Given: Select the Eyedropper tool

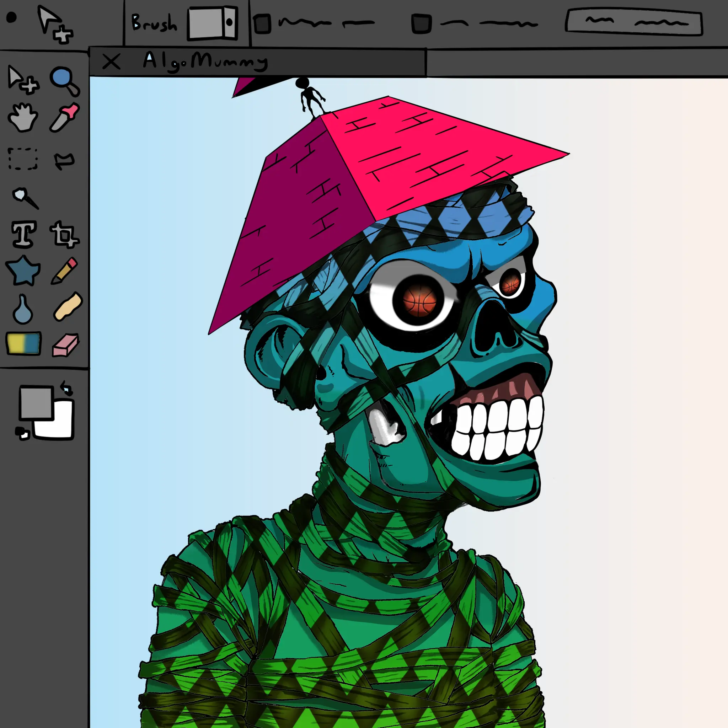Looking at the screenshot, I should pos(65,118).
